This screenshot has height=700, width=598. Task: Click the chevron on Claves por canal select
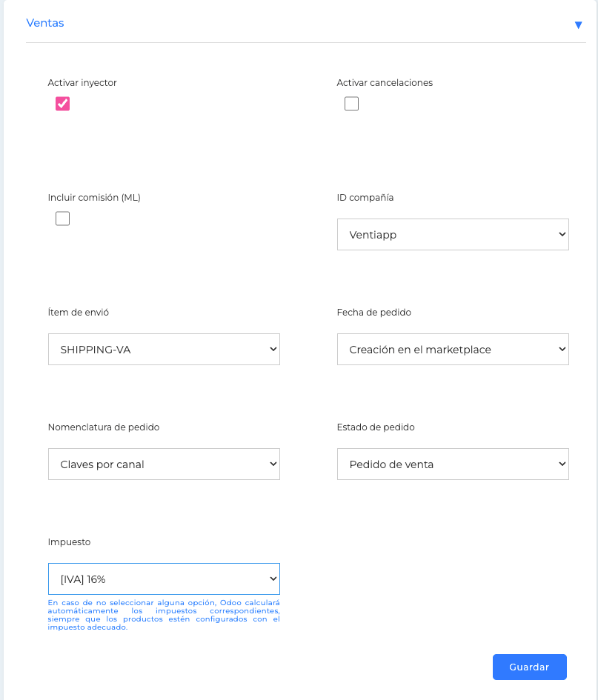(273, 464)
